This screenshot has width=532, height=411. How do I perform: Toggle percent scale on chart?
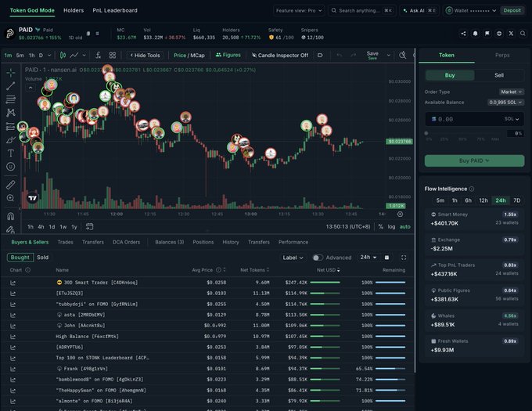tap(381, 226)
